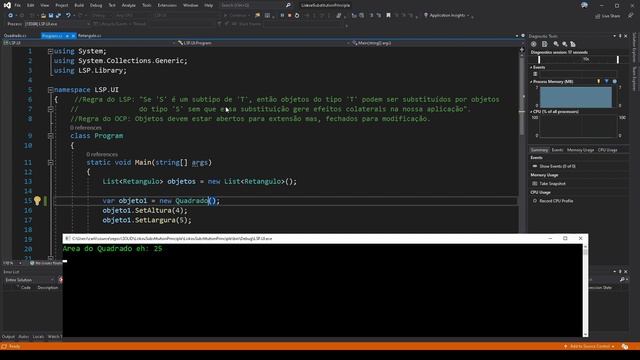Collapse the Main method block
640x360 pixels.
pyautogui.click(x=50, y=162)
